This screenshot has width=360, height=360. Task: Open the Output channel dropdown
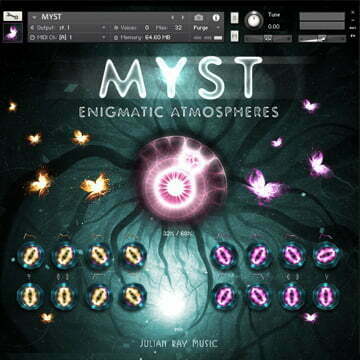[68, 28]
